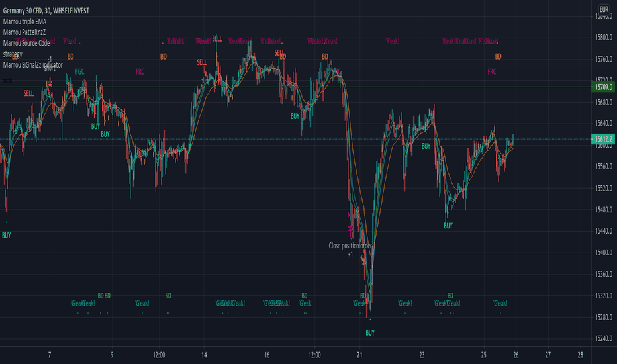Select the 15680.0 price axis value
The image size is (617, 364).
click(604, 102)
